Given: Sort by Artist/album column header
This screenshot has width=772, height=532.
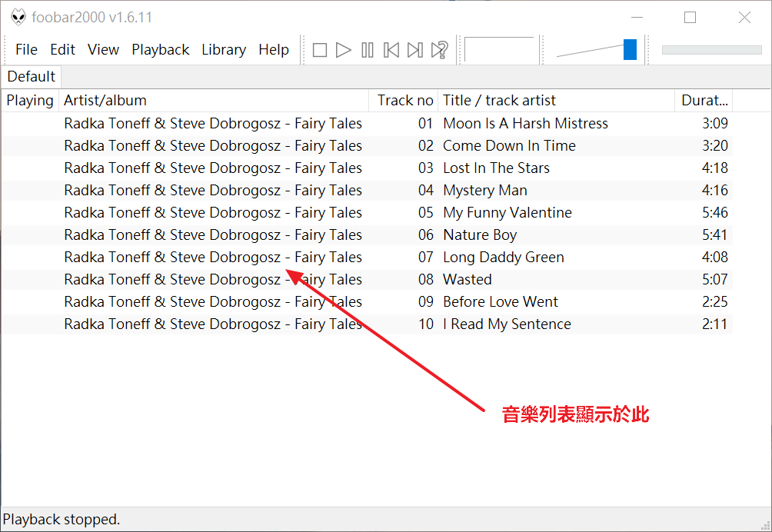Looking at the screenshot, I should click(x=214, y=101).
